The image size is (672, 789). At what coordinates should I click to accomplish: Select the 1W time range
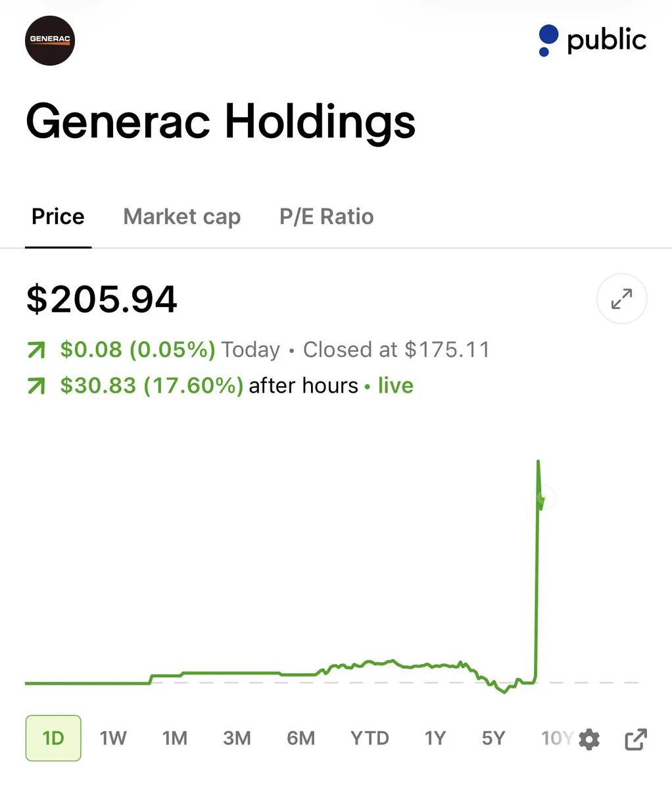[x=113, y=738]
